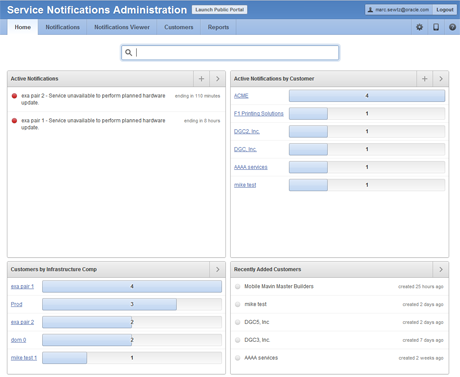Open the ACME customer link
The image size is (460, 377).
[241, 96]
